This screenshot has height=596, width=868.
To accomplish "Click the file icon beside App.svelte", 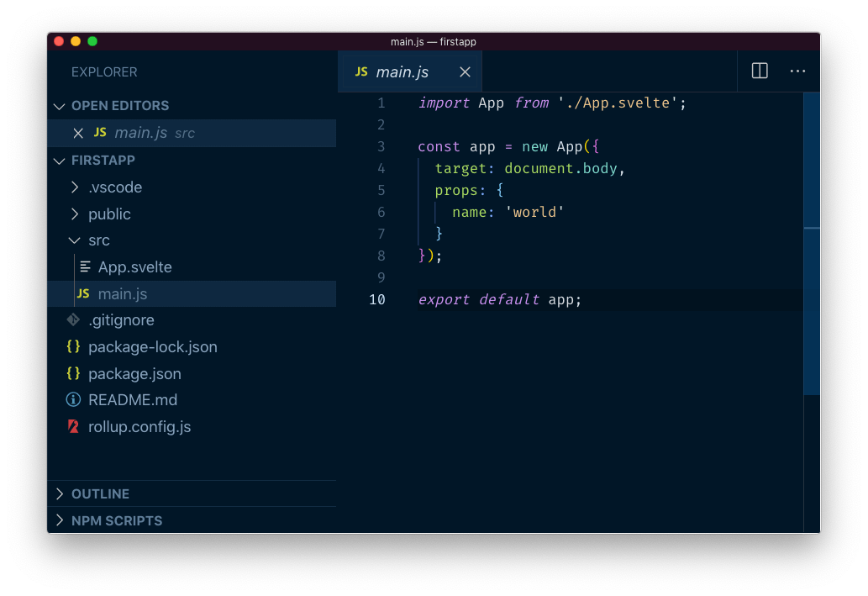I will pos(85,267).
